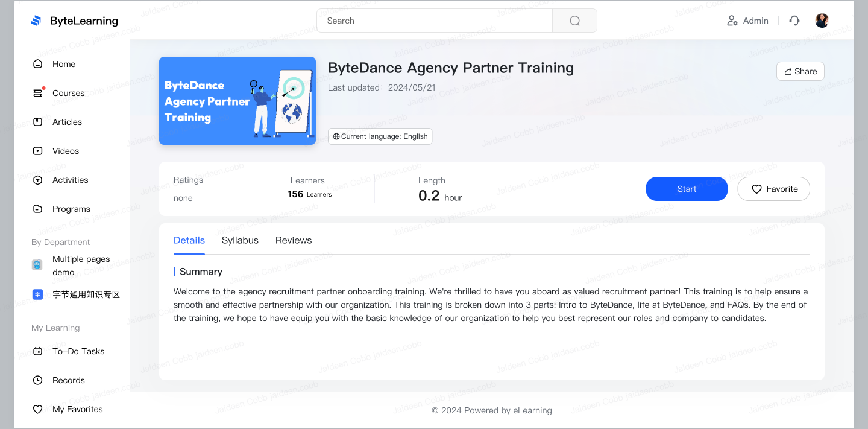Click the © 2024 Powered by eLearning footer
868x429 pixels.
pyautogui.click(x=492, y=410)
